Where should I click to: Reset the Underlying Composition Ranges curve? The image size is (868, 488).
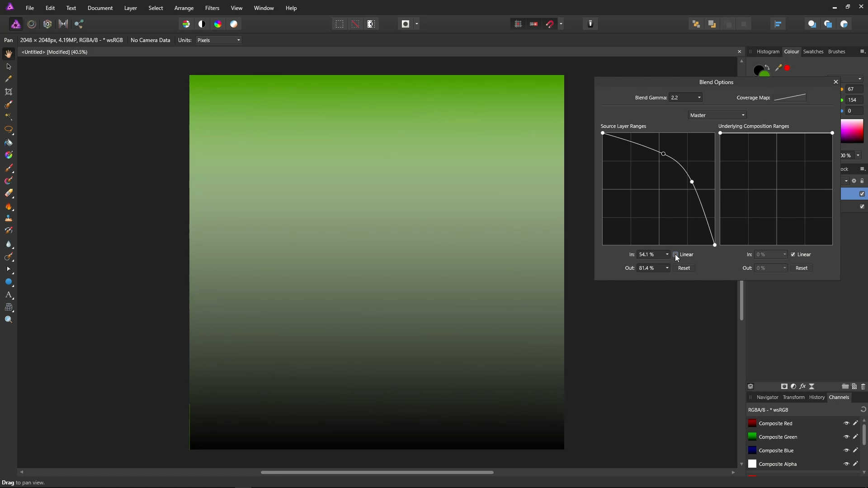pos(801,268)
